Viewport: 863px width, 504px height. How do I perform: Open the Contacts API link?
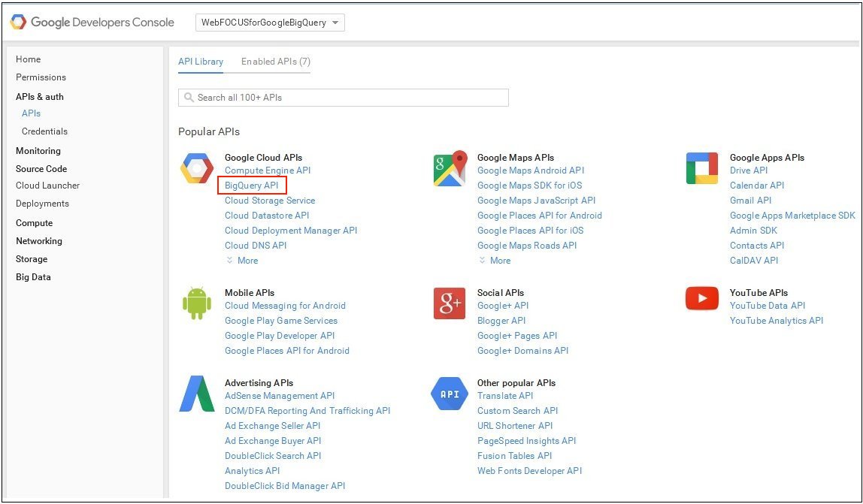(757, 246)
